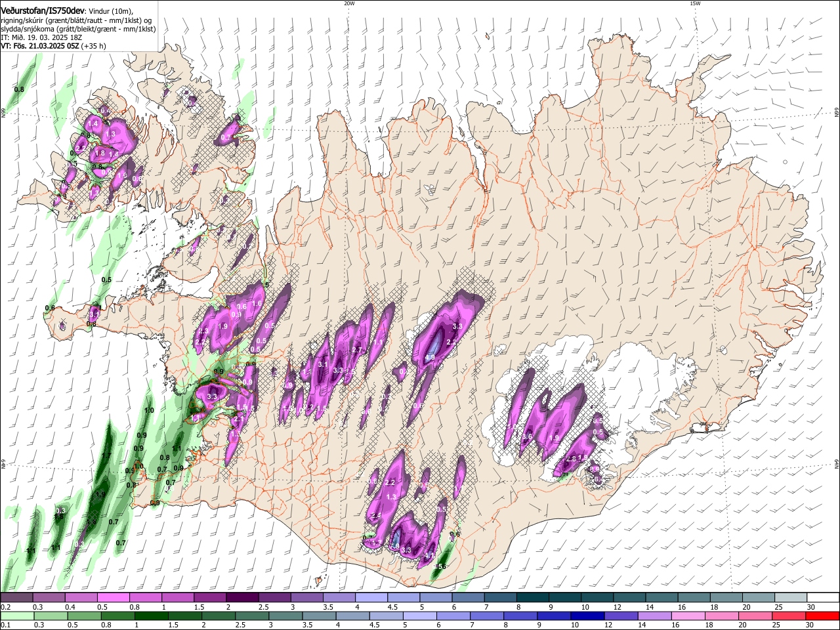Viewport: 840px width, 630px height.
Task: Select the 'slydda/snjókoma (grátt/bleikt/grænt - mm/1klst)' line
Action: coord(78,29)
